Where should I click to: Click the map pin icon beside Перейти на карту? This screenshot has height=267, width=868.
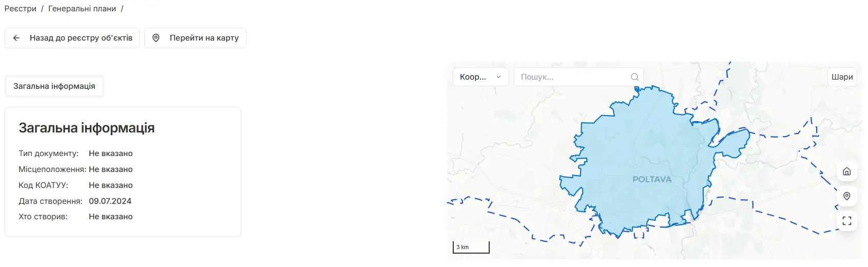point(156,38)
